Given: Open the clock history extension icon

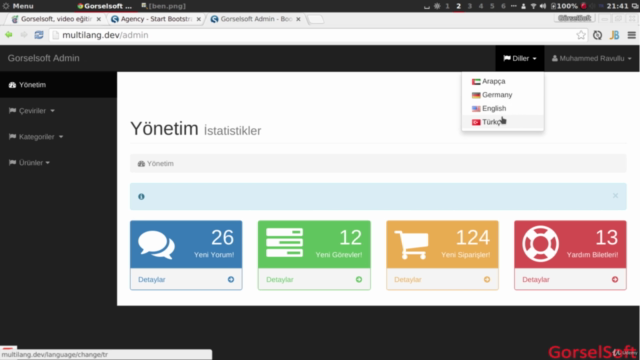Looking at the screenshot, I should click(x=598, y=35).
